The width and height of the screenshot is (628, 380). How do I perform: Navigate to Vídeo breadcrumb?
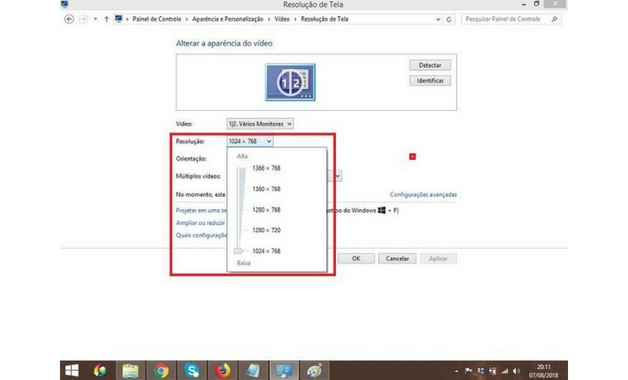(282, 19)
